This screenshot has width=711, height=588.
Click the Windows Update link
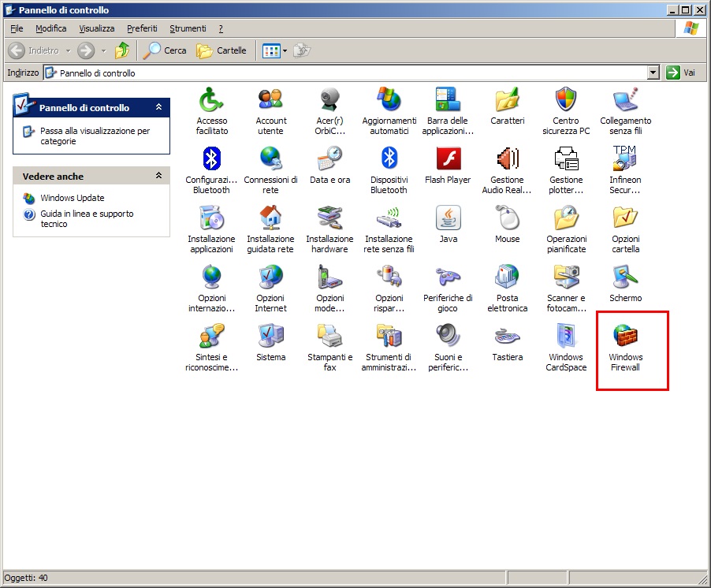tap(72, 198)
